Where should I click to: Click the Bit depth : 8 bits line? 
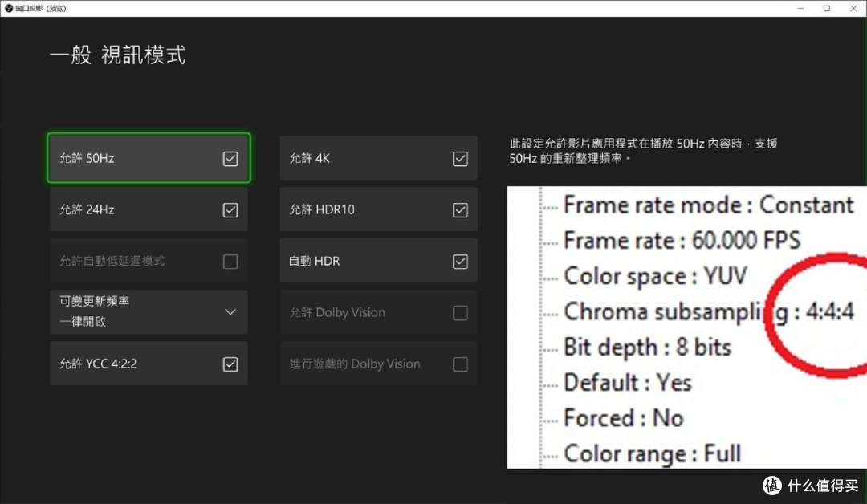click(x=647, y=347)
